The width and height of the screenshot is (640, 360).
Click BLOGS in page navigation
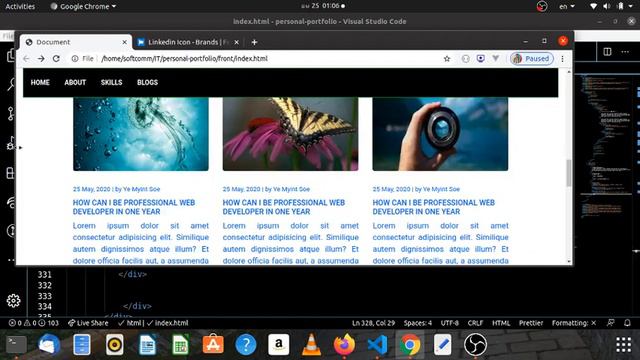tap(147, 82)
